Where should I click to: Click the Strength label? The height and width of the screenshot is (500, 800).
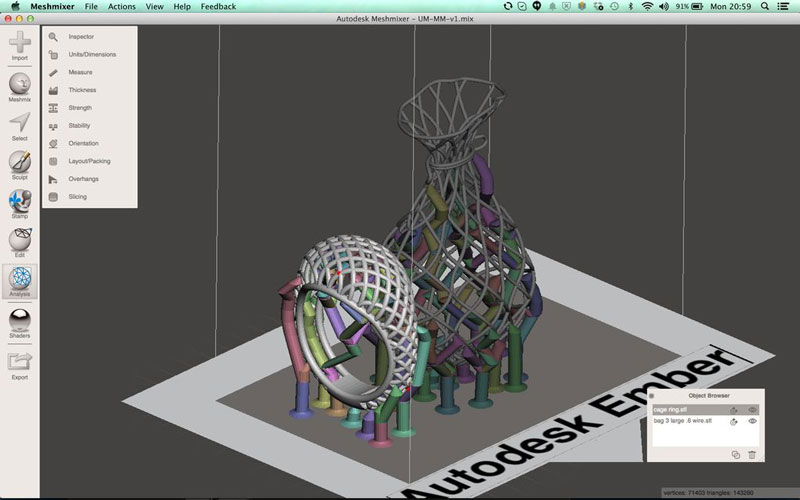pyautogui.click(x=80, y=108)
